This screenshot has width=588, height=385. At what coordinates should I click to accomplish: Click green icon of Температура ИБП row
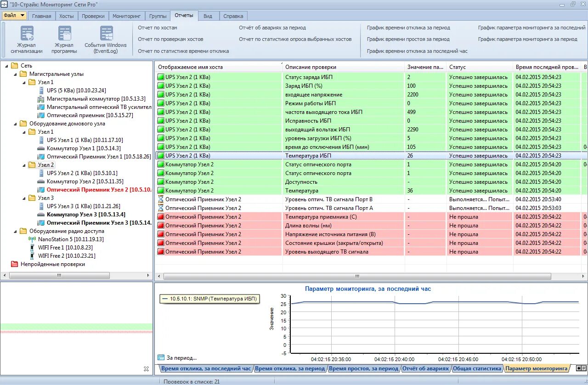coord(161,156)
